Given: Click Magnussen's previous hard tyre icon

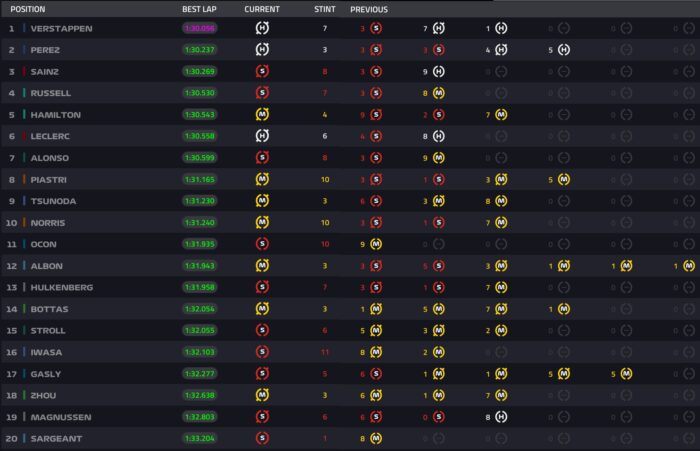Looking at the screenshot, I should (x=501, y=417).
